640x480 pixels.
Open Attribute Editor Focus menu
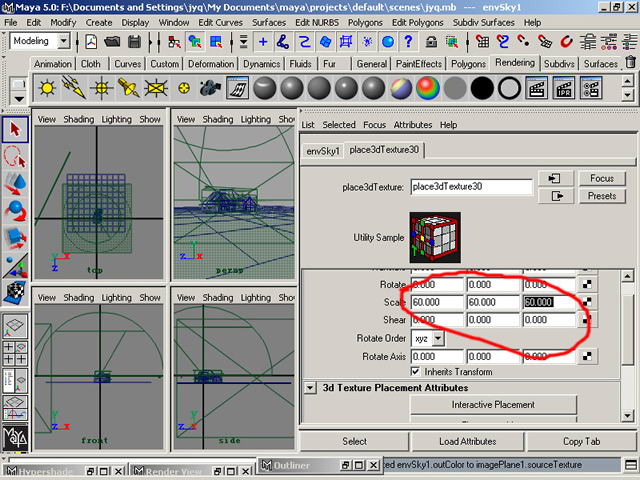pyautogui.click(x=374, y=125)
